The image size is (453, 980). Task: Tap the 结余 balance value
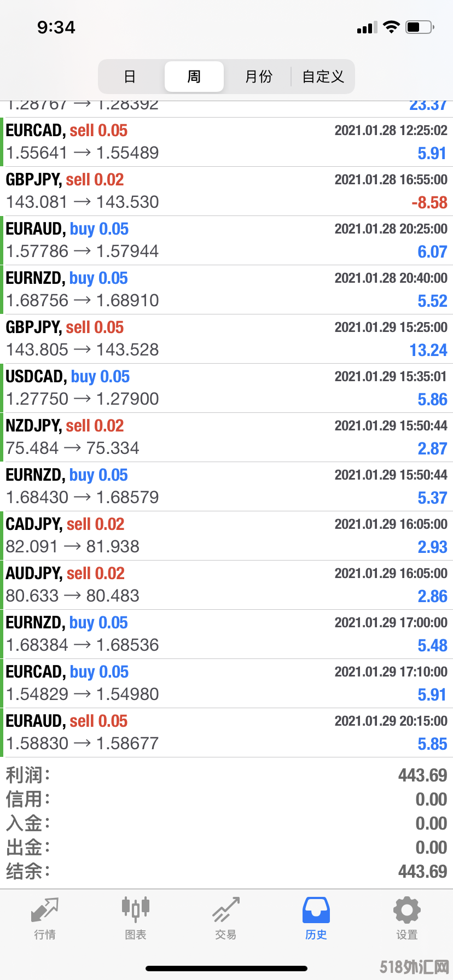click(x=422, y=871)
